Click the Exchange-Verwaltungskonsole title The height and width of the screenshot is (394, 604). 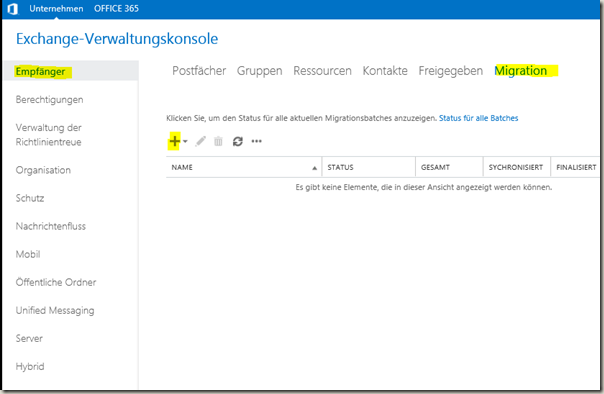(x=117, y=39)
